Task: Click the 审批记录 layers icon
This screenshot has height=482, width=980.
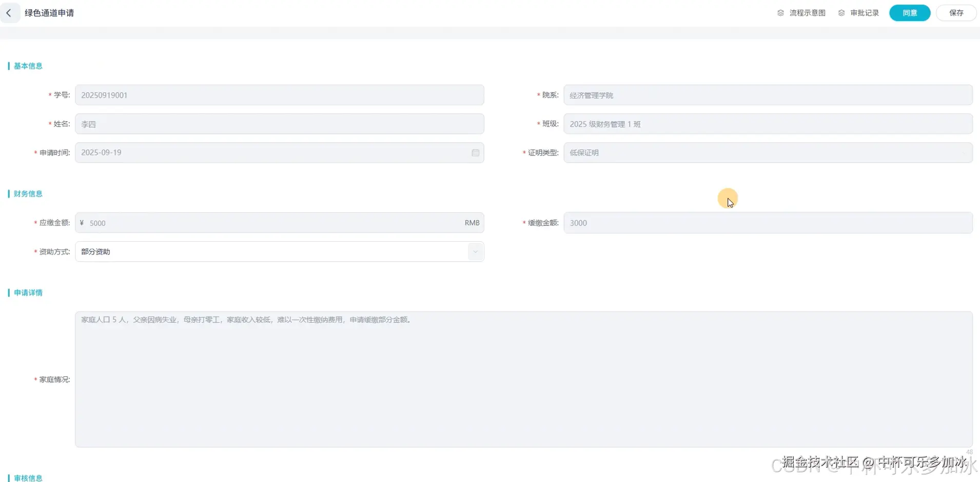Action: 841,13
